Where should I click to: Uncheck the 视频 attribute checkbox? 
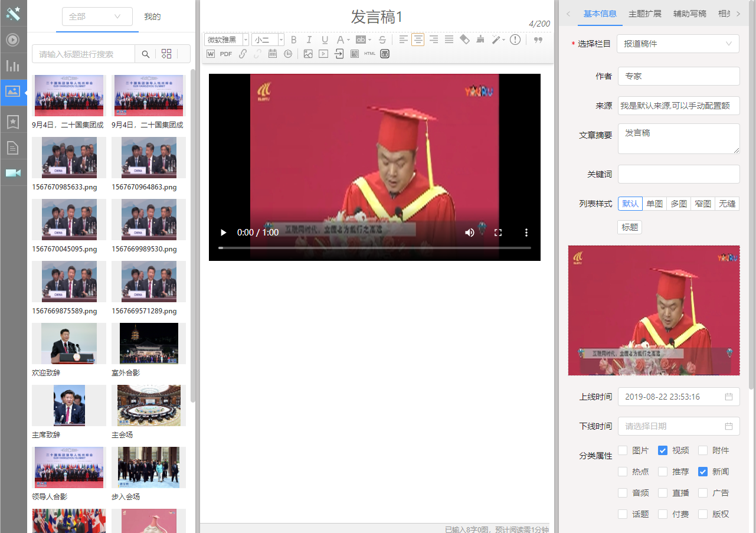click(x=663, y=450)
